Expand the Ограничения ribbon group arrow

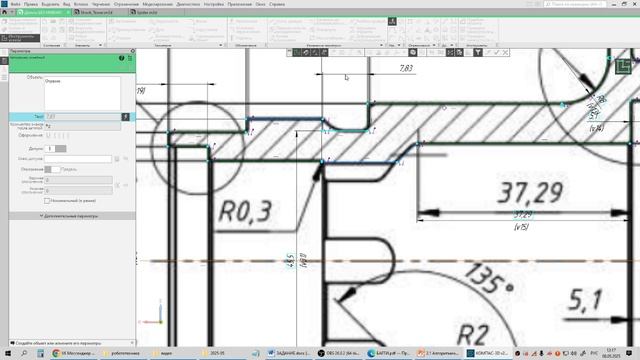click(x=434, y=45)
